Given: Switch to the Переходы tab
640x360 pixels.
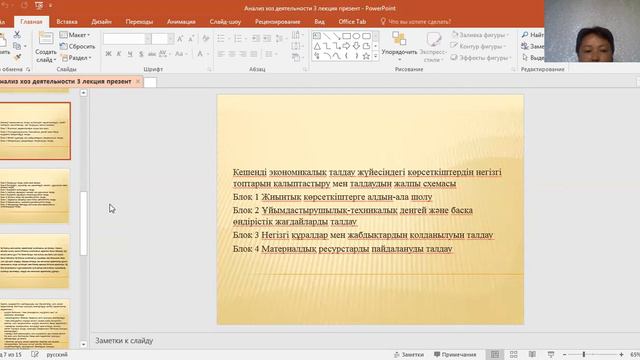Looking at the screenshot, I should [x=139, y=22].
